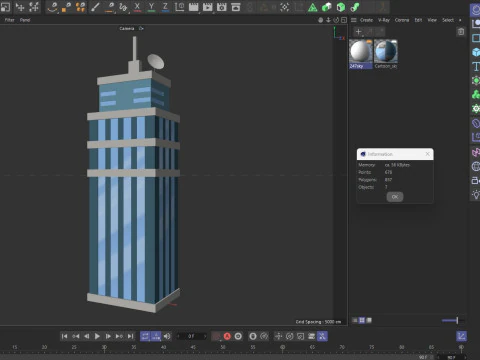Image resolution: width=480 pixels, height=360 pixels.
Task: Click the green cube icon in toolbar
Action: [341, 7]
